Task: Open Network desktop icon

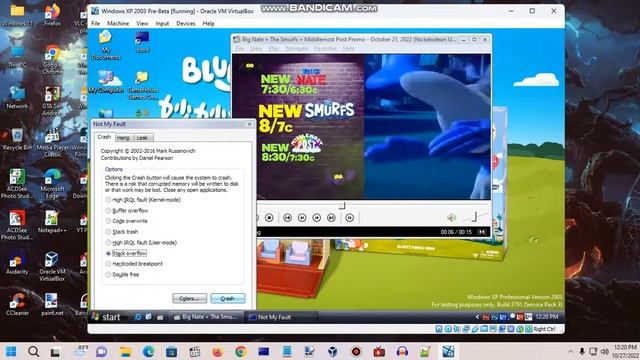Action: [17, 98]
